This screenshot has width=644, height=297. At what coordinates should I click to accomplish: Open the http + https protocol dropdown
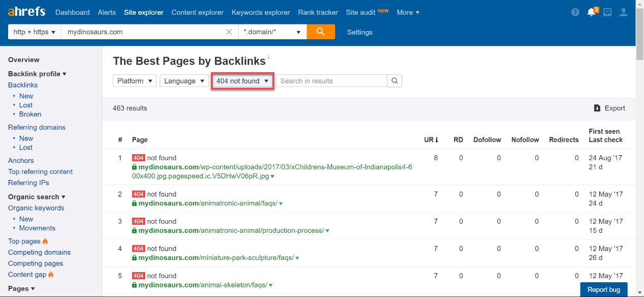coord(35,32)
